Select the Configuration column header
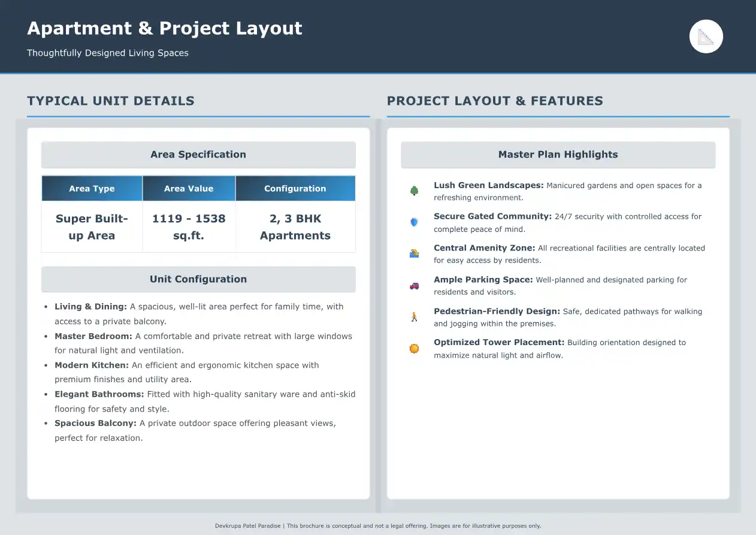 295,189
